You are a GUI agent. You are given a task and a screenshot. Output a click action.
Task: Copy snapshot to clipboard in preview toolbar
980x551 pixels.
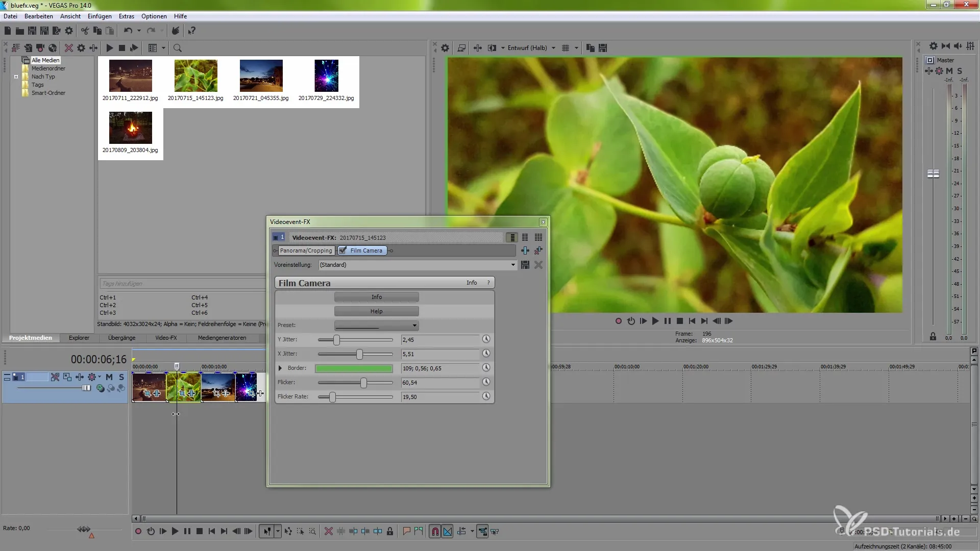(591, 48)
